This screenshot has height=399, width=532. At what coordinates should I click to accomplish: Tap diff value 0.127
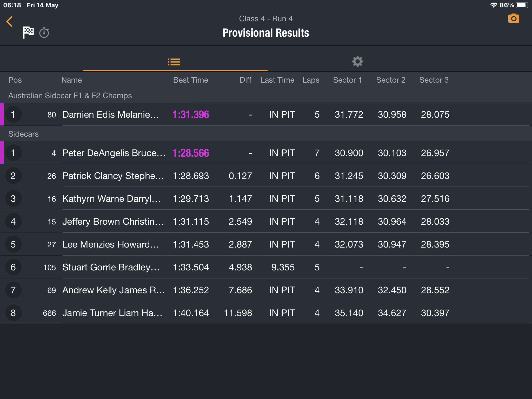(240, 176)
